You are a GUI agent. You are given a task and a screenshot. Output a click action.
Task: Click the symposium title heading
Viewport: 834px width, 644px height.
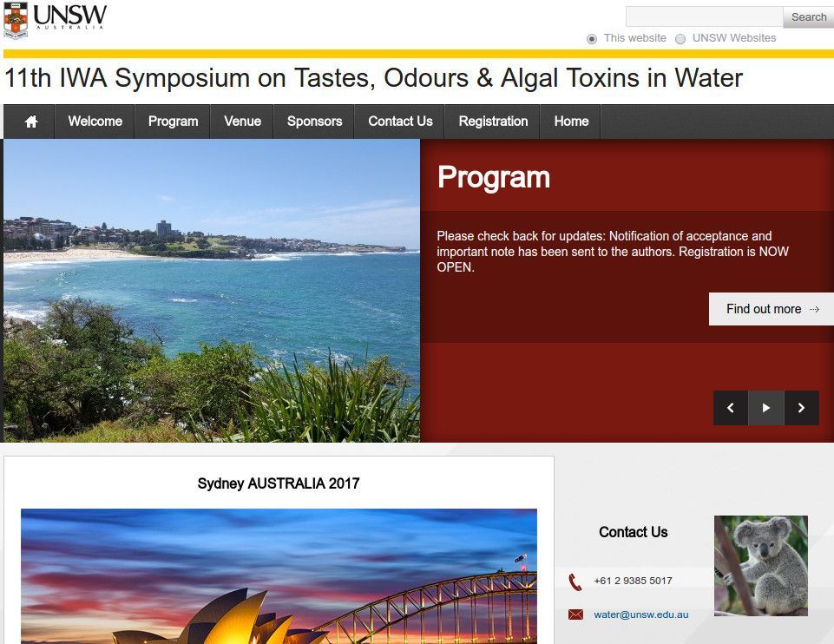tap(373, 78)
